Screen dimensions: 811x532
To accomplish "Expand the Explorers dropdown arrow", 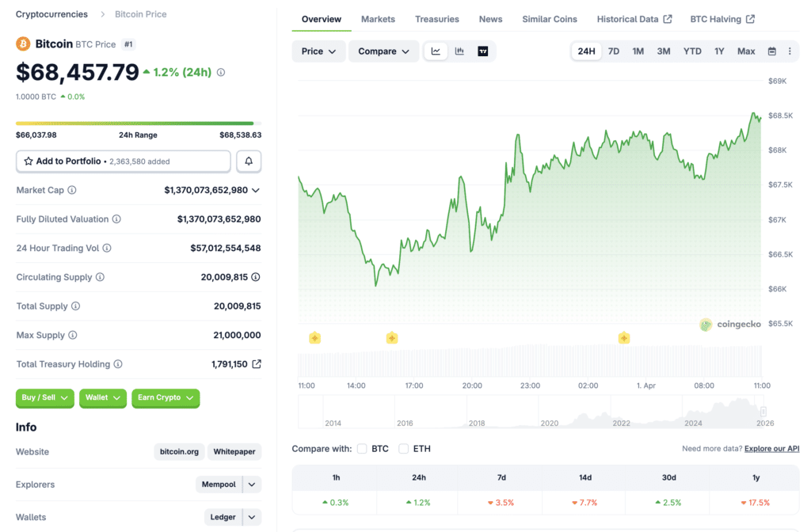I will click(252, 484).
